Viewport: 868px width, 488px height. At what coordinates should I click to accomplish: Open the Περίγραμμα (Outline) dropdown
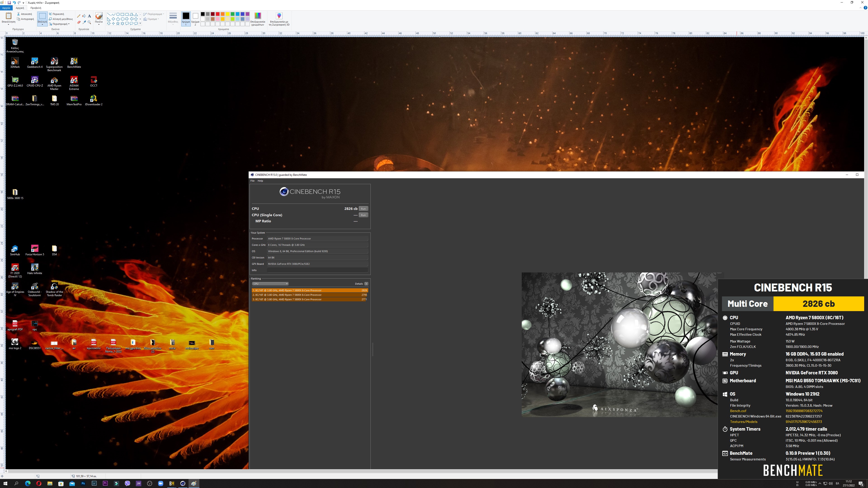point(154,14)
